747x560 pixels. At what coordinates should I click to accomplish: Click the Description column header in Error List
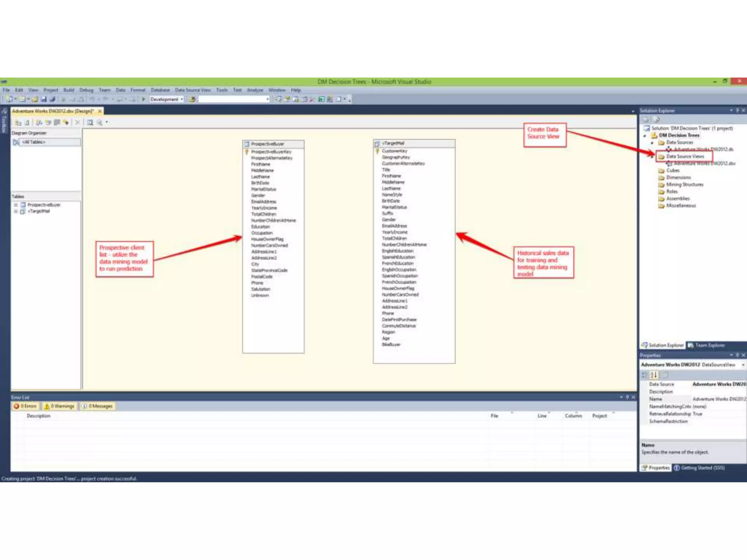pyautogui.click(x=38, y=416)
